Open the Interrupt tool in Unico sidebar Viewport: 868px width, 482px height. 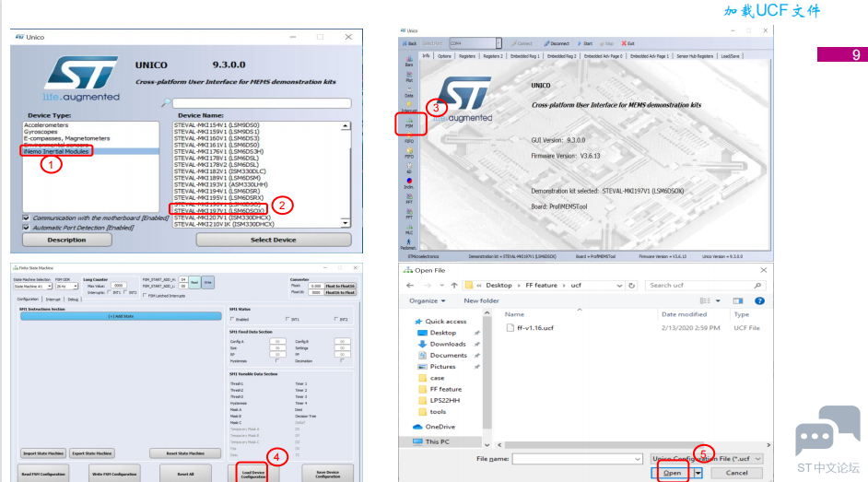pyautogui.click(x=409, y=107)
